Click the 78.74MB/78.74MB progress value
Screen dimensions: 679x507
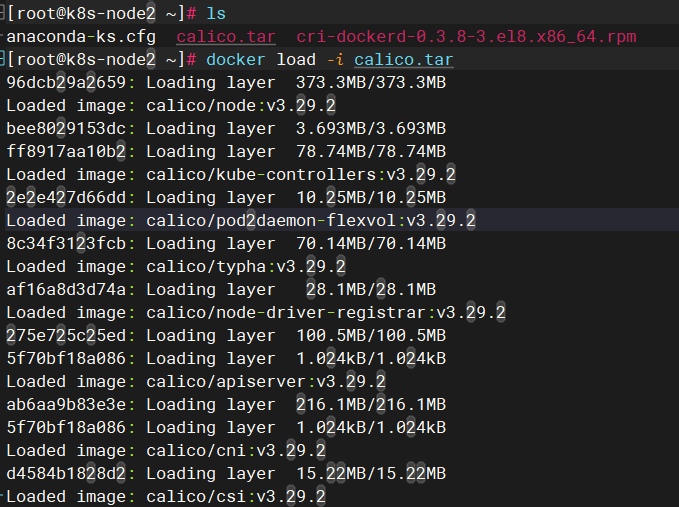tap(371, 152)
